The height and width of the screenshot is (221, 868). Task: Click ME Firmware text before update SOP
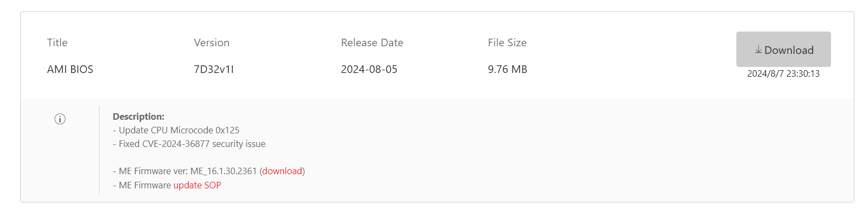[145, 185]
